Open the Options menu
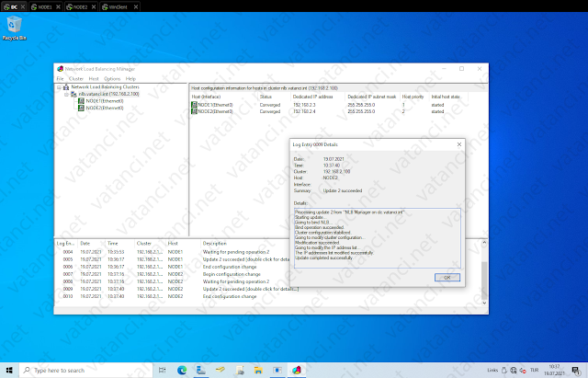The height and width of the screenshot is (378, 588). [x=112, y=79]
